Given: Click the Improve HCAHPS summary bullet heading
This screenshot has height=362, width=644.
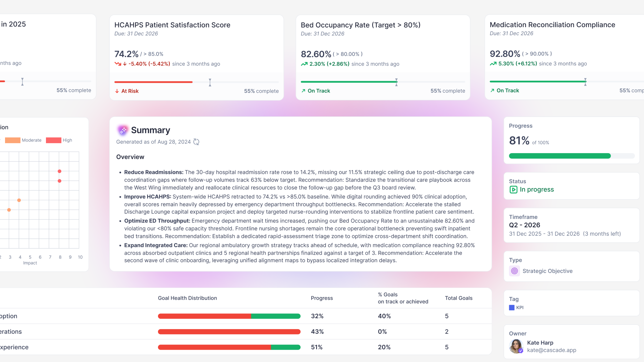Looking at the screenshot, I should tap(148, 197).
